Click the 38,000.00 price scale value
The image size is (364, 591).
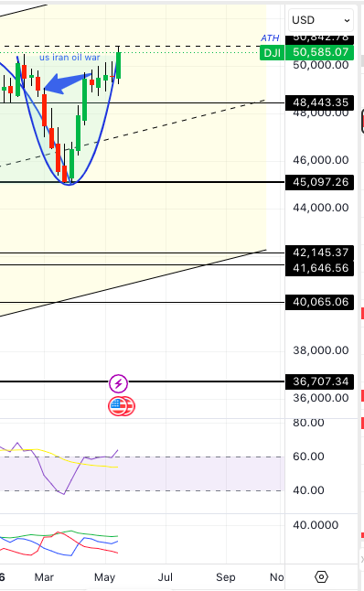[321, 350]
